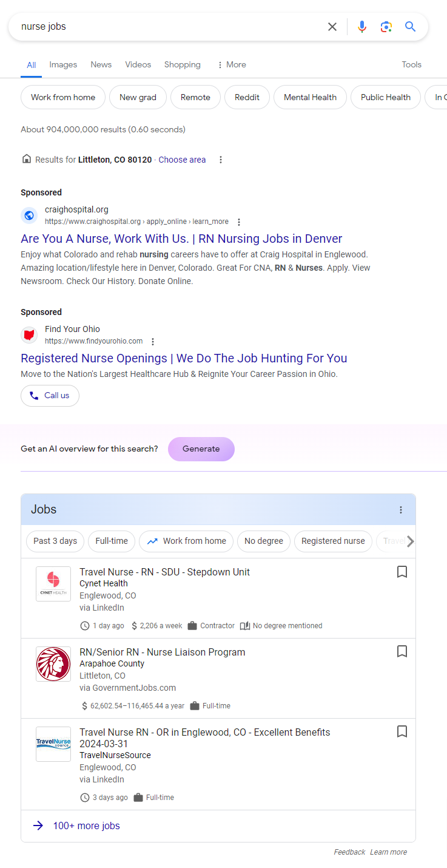447x868 pixels.
Task: Filter jobs by Past 3 days
Action: 55,541
